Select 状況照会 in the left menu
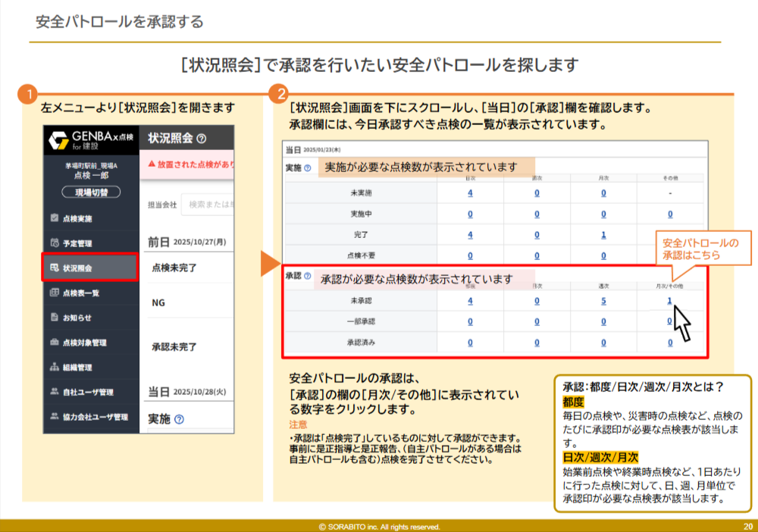 coord(89,268)
